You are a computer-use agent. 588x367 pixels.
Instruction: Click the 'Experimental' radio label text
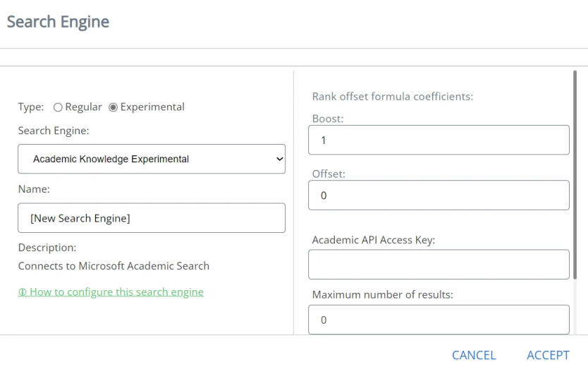click(152, 107)
